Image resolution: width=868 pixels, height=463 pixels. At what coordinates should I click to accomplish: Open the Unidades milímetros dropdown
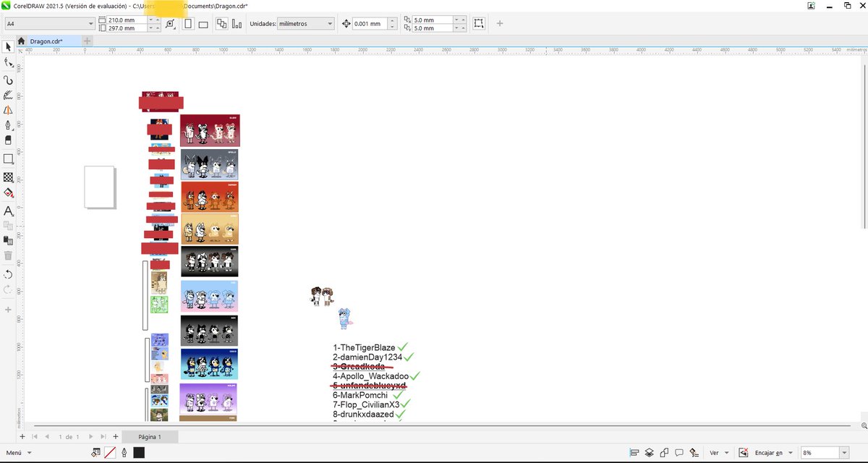[330, 23]
